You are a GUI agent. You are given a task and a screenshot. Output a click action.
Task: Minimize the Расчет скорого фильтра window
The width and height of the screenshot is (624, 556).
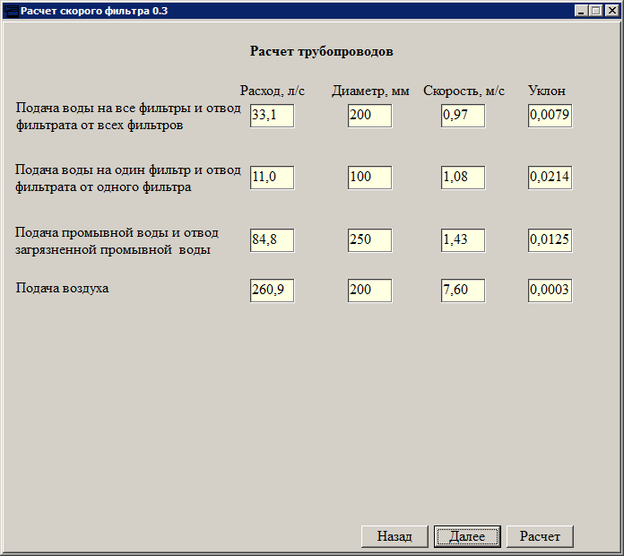point(581,11)
